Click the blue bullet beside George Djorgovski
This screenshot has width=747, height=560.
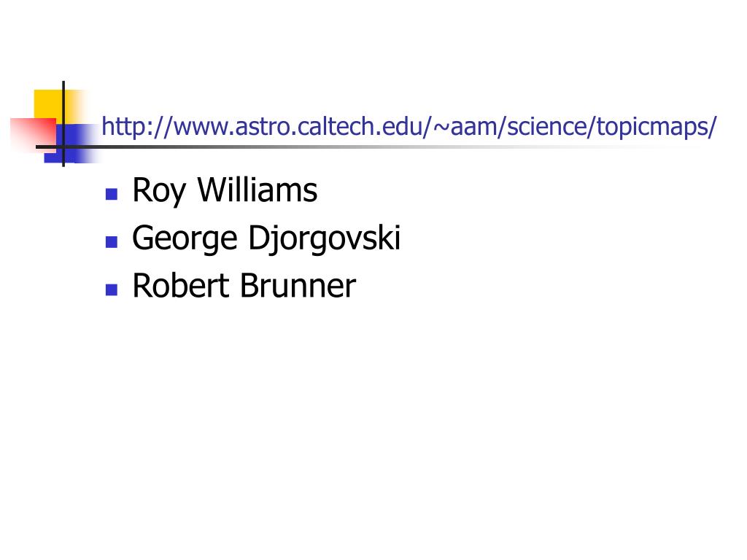point(112,242)
